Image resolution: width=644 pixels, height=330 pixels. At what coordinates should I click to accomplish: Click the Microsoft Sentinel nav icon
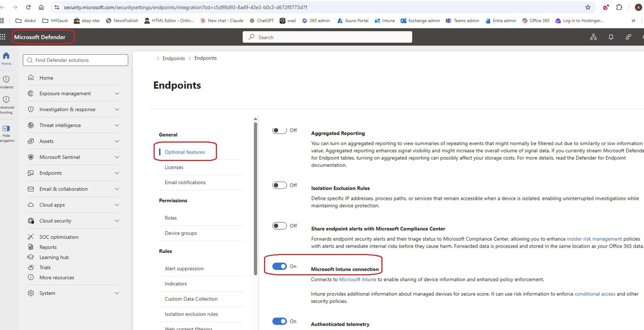[x=31, y=157]
